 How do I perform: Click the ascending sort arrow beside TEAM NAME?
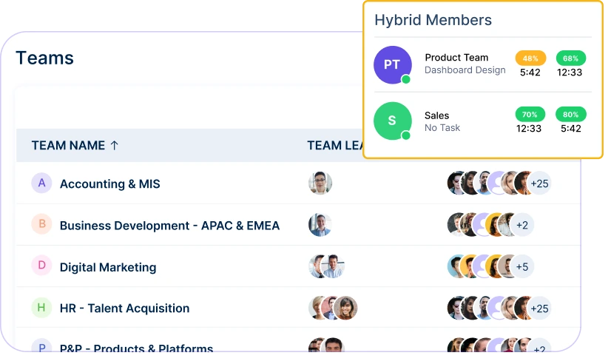(114, 145)
